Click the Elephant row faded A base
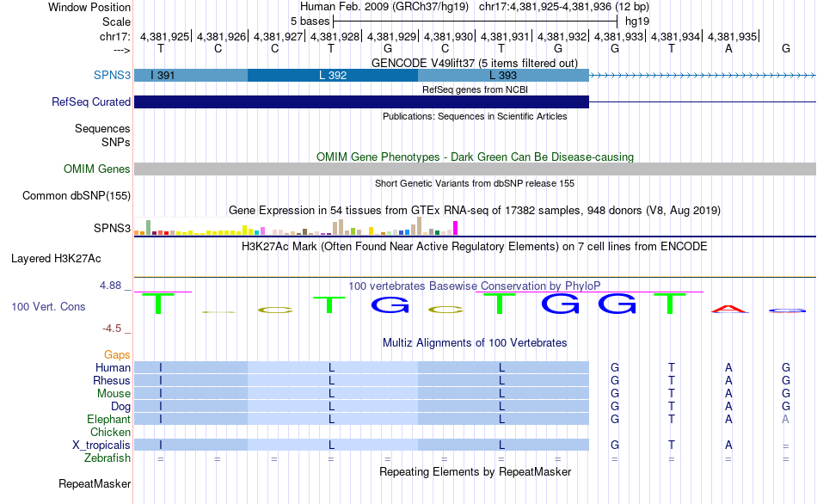 click(x=785, y=419)
